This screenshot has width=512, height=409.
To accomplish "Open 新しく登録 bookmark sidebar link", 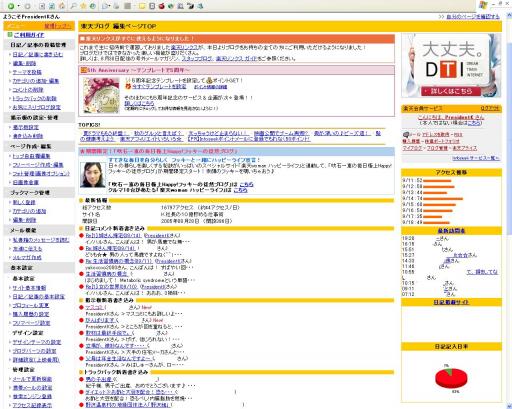I will pyautogui.click(x=24, y=202).
